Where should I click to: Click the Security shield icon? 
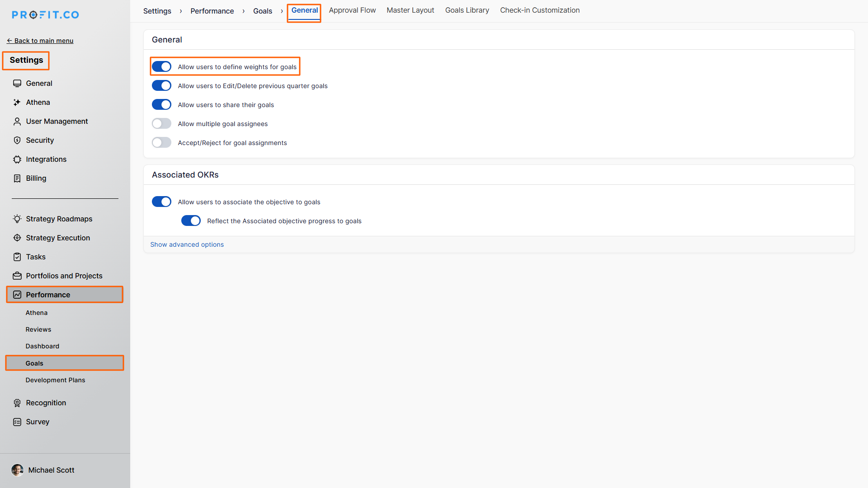point(17,141)
